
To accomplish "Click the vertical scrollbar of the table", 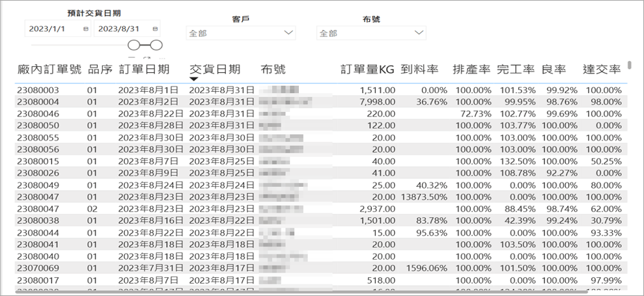I will [x=630, y=65].
